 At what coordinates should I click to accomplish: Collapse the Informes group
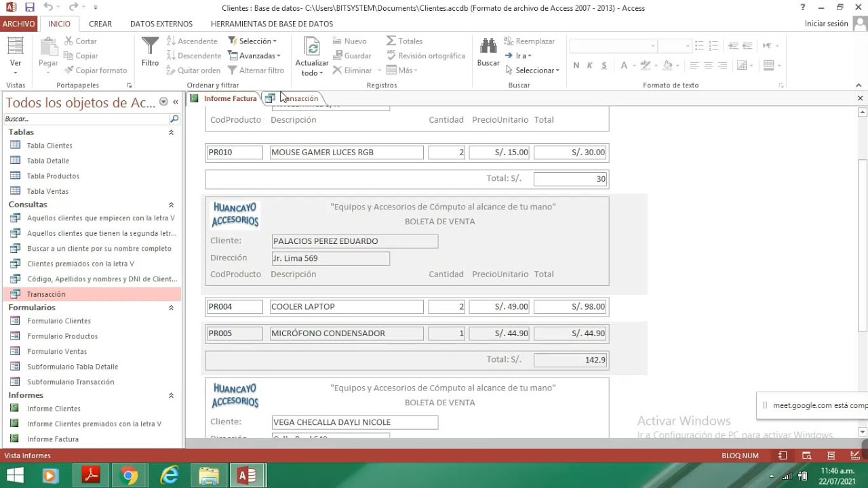pyautogui.click(x=171, y=395)
